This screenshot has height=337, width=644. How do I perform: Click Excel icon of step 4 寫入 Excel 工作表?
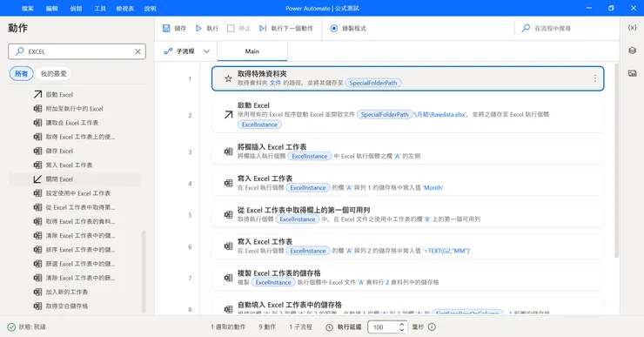coord(228,183)
